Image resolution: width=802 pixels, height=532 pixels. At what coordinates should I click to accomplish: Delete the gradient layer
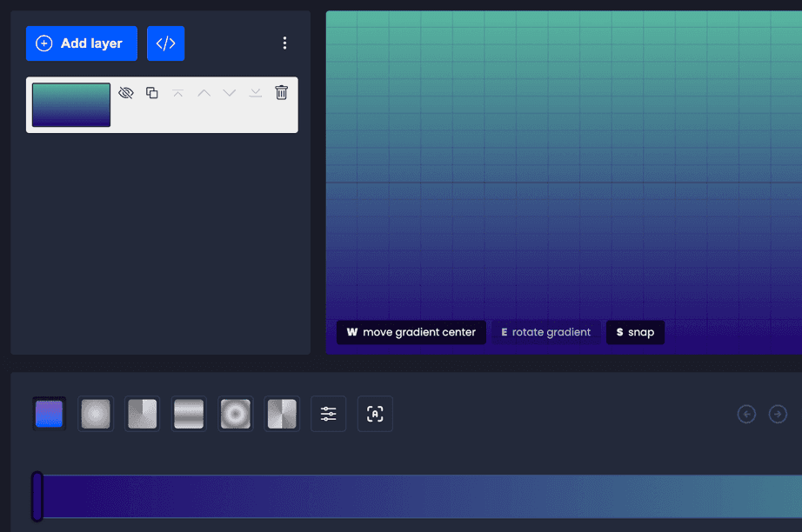(280, 92)
